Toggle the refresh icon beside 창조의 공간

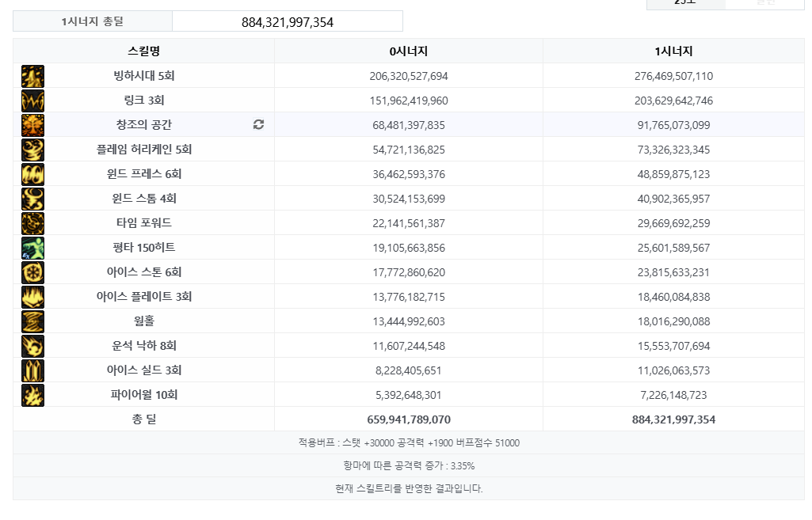click(258, 125)
